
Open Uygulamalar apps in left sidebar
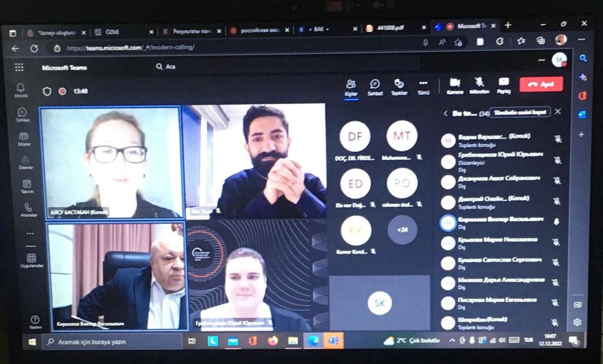tap(31, 260)
